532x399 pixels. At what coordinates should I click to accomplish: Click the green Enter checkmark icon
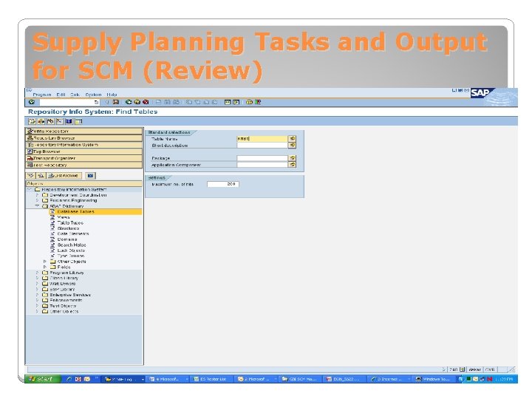click(32, 102)
